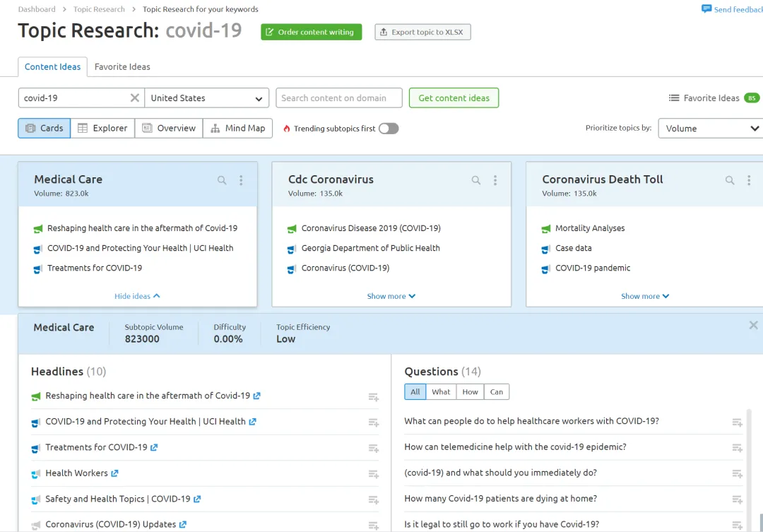Viewport: 763px width, 532px height.
Task: Switch to the Favorite Ideas tab
Action: tap(122, 66)
